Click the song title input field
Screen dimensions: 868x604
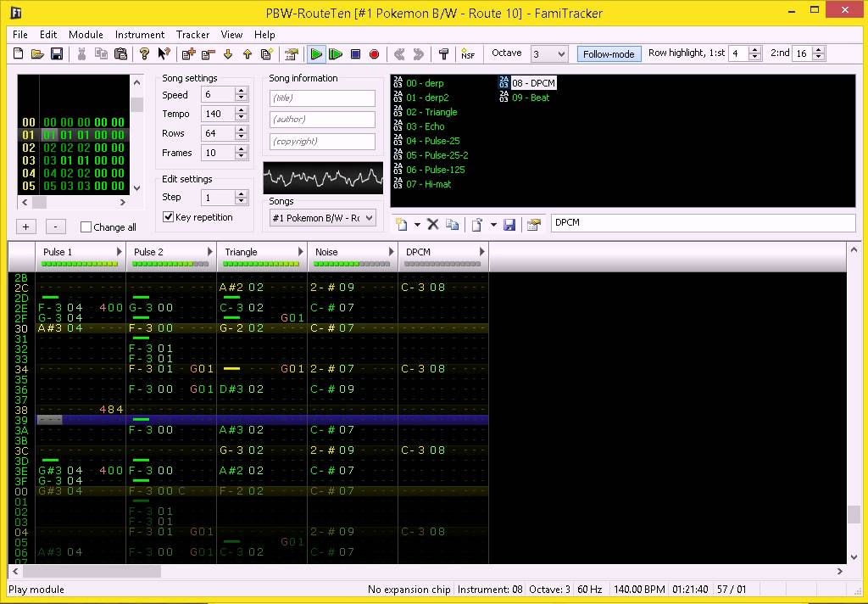click(323, 98)
